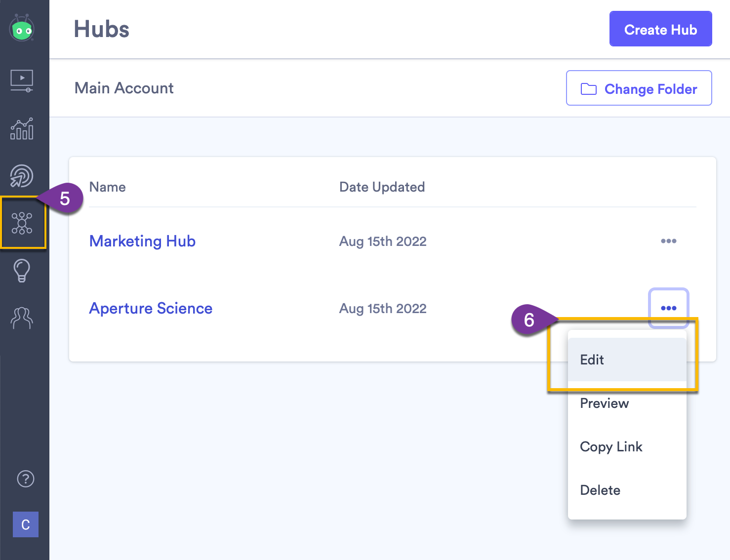Open the Aperture Science link
Viewport: 730px width, 560px height.
tap(151, 308)
